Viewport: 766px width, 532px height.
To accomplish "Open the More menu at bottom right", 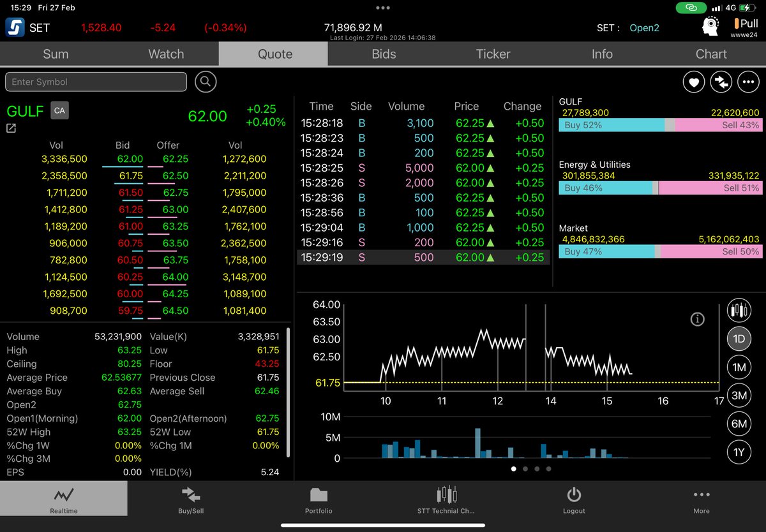I will pyautogui.click(x=701, y=500).
